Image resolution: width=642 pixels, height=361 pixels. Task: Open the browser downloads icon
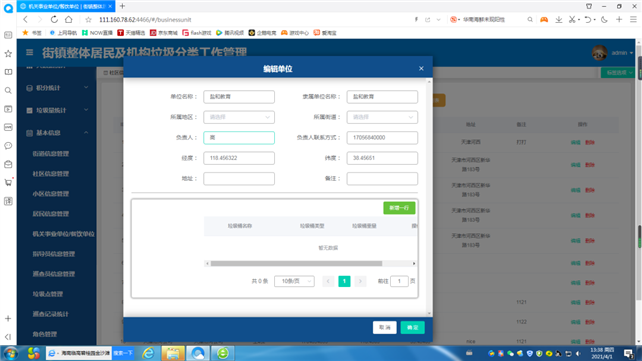(558, 20)
